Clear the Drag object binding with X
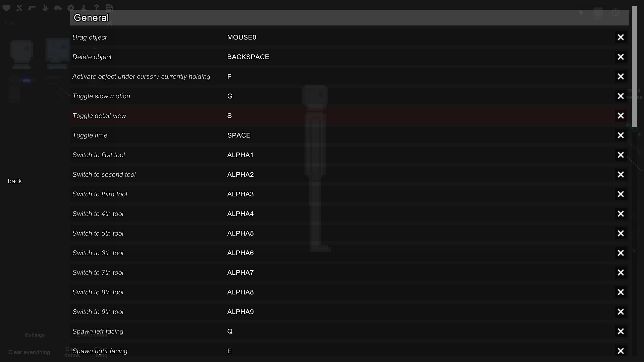The height and width of the screenshot is (362, 644). tap(621, 37)
